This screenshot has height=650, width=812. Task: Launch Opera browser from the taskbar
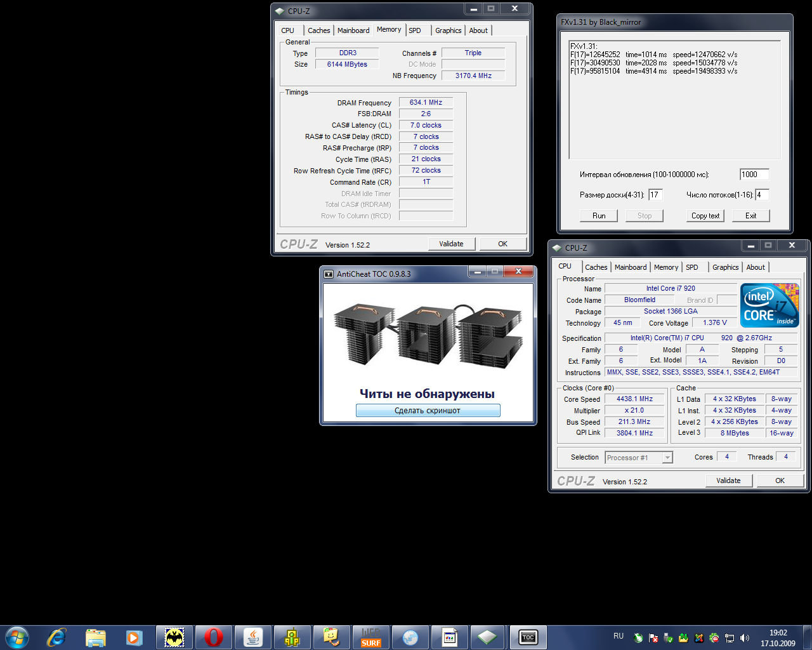pos(214,637)
